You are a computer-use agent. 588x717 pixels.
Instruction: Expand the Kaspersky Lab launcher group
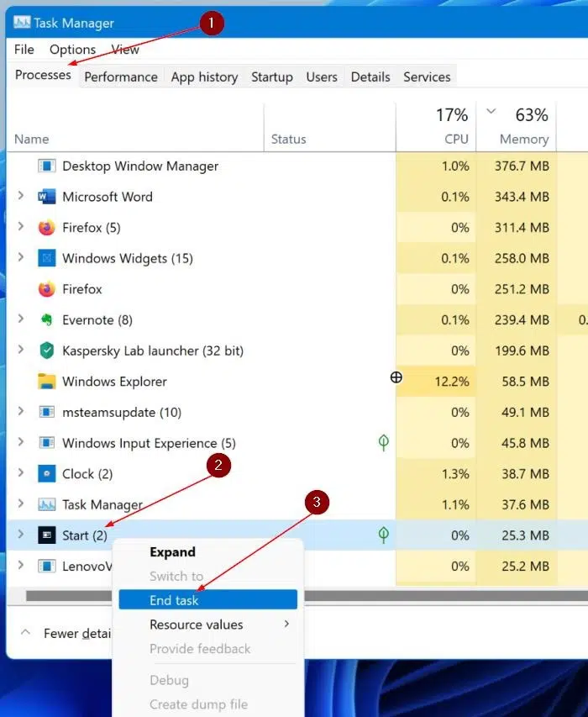click(20, 350)
